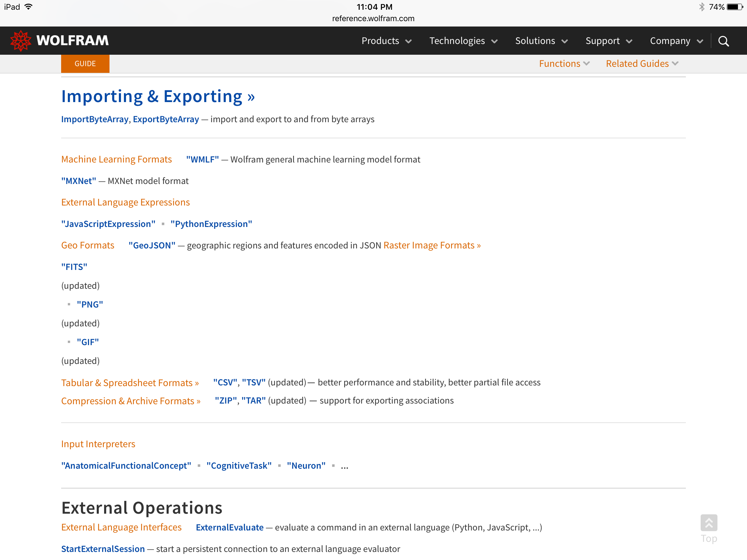
Task: Open Machine Learning Formats section
Action: coord(117,159)
